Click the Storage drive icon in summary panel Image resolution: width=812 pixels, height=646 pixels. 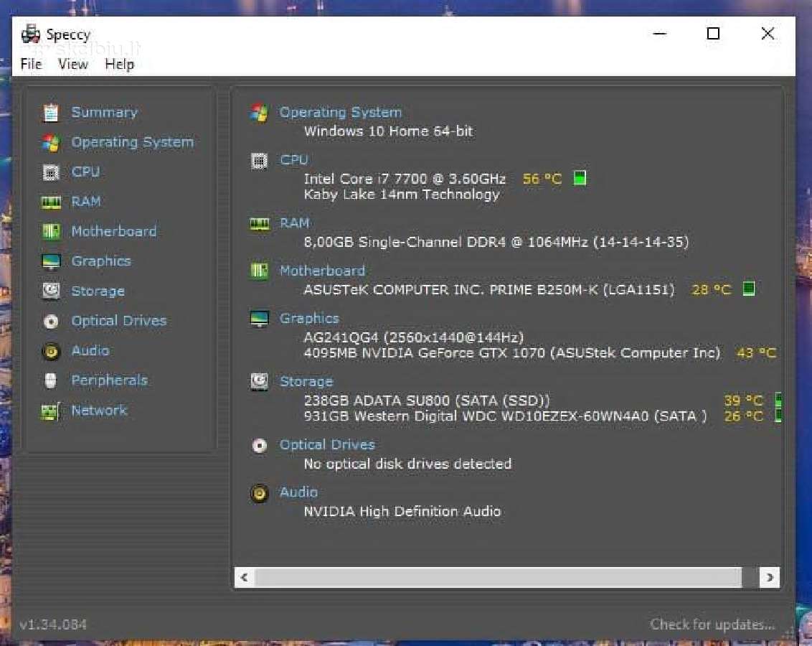(259, 382)
